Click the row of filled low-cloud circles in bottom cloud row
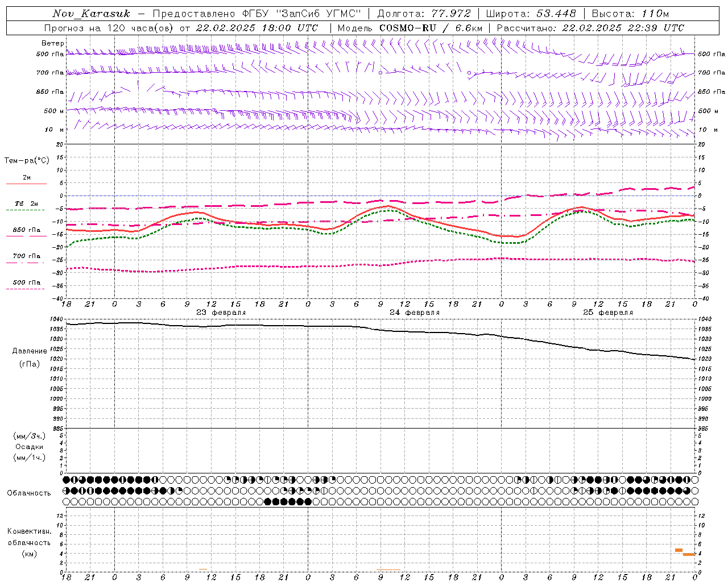The image size is (728, 582). 288,501
